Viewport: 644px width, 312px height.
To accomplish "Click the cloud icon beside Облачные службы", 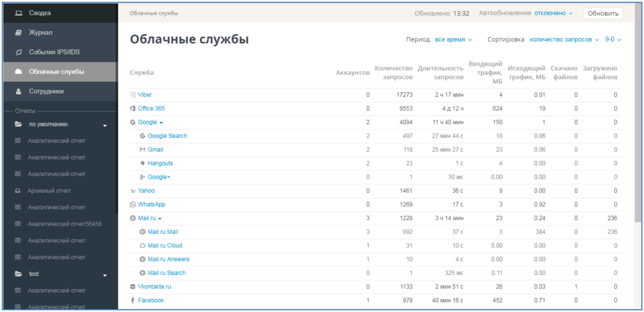I will pyautogui.click(x=18, y=71).
